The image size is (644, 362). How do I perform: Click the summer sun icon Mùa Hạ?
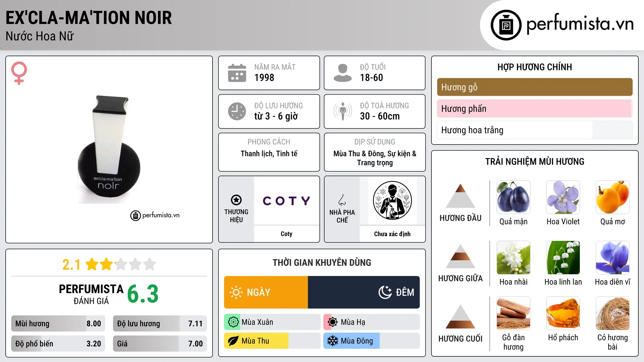[x=332, y=322]
